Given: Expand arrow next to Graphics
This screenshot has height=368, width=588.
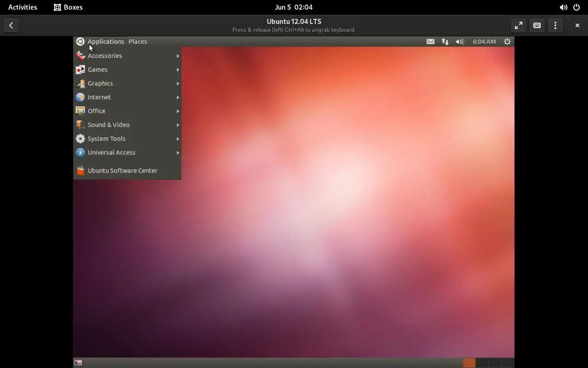Looking at the screenshot, I should pos(178,83).
